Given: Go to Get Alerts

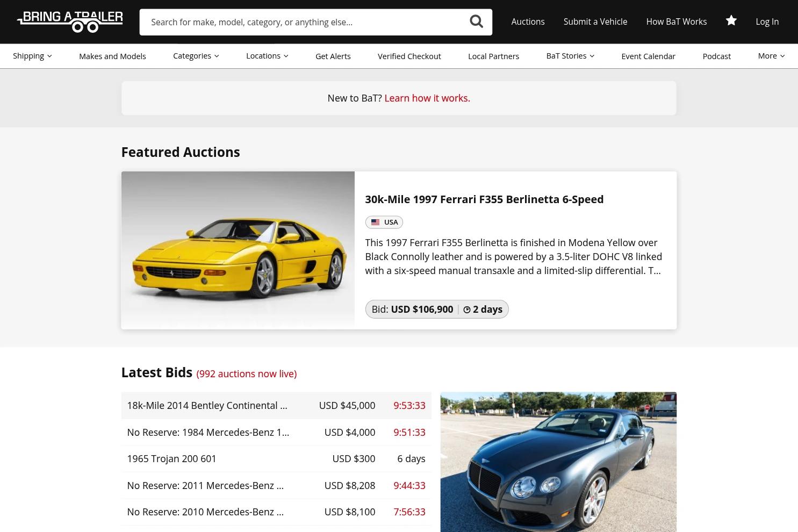Looking at the screenshot, I should coord(333,56).
